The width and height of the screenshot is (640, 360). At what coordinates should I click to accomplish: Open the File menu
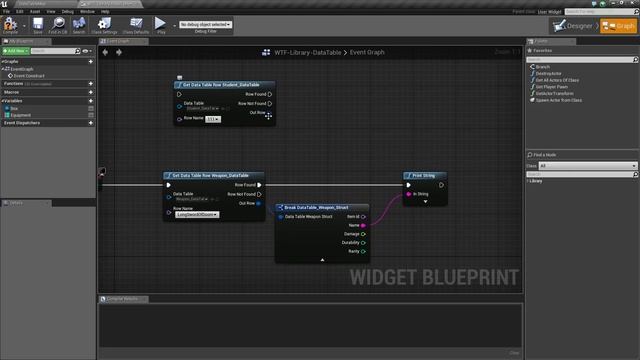click(6, 11)
